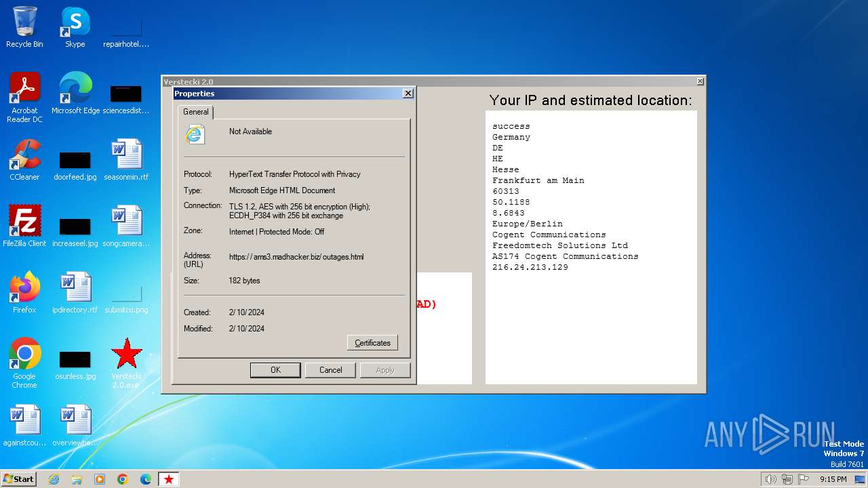Select overviewbe document on desktop
868x488 pixels.
coord(75,425)
